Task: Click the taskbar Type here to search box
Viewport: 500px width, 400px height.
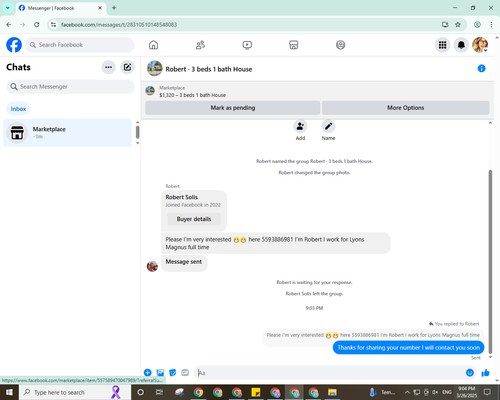Action: 75,392
